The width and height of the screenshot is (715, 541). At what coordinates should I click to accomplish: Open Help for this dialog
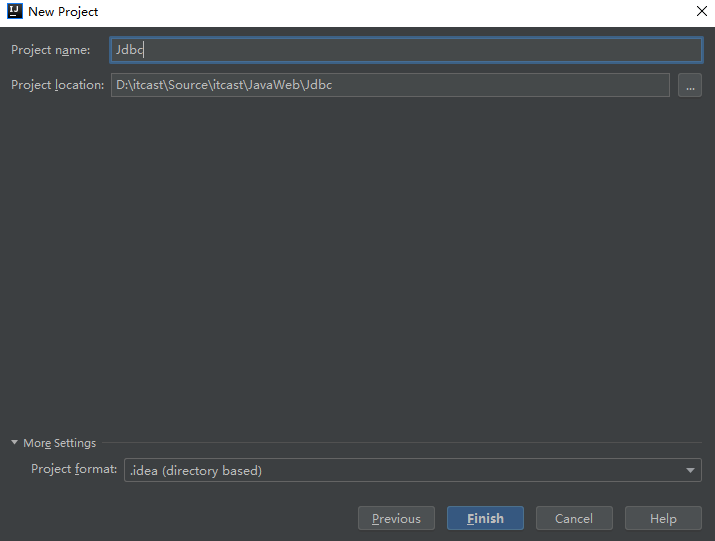coord(663,518)
